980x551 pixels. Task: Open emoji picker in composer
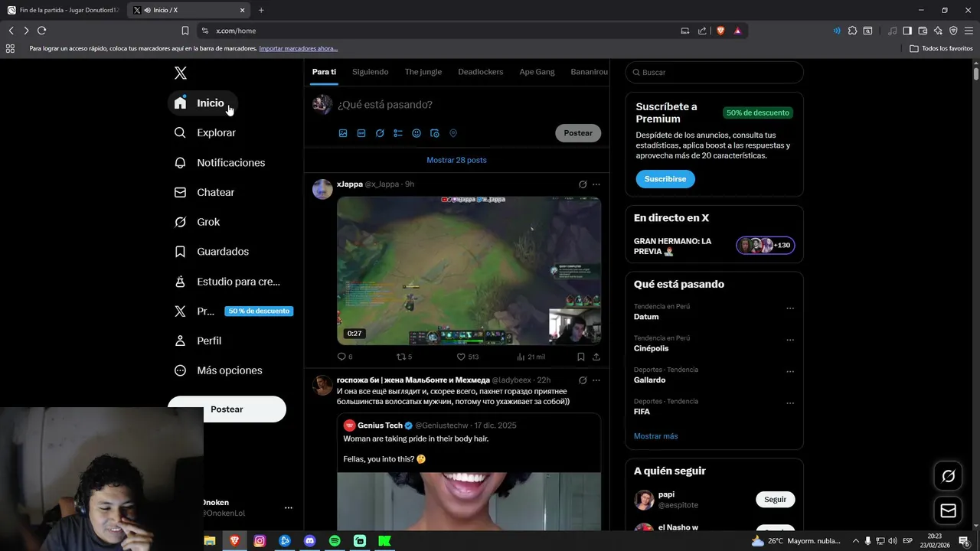pos(416,133)
